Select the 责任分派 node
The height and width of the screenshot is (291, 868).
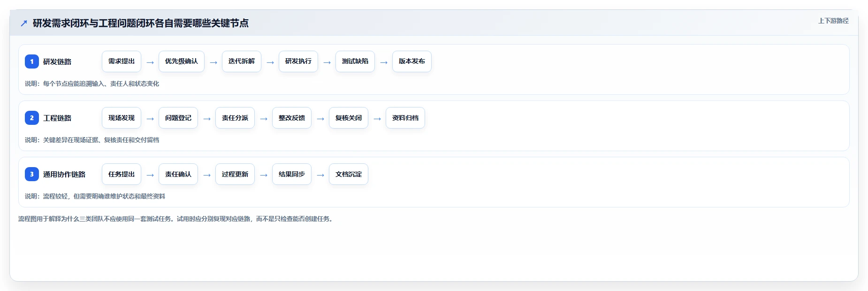tap(235, 118)
